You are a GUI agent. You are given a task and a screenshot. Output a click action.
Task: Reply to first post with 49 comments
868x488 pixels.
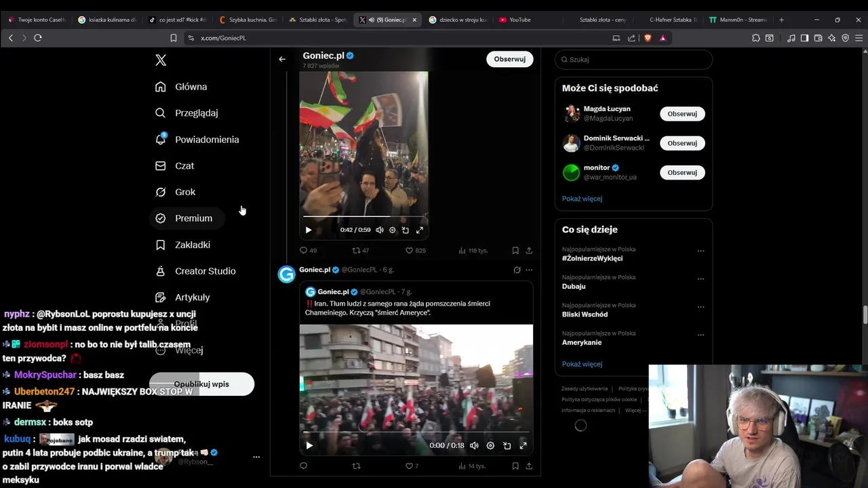tap(309, 251)
